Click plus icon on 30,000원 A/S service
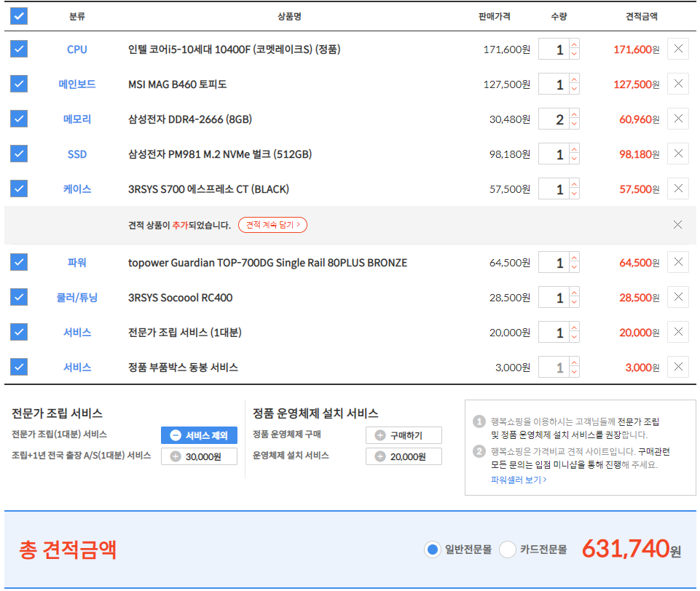The height and width of the screenshot is (591, 700). pyautogui.click(x=176, y=456)
